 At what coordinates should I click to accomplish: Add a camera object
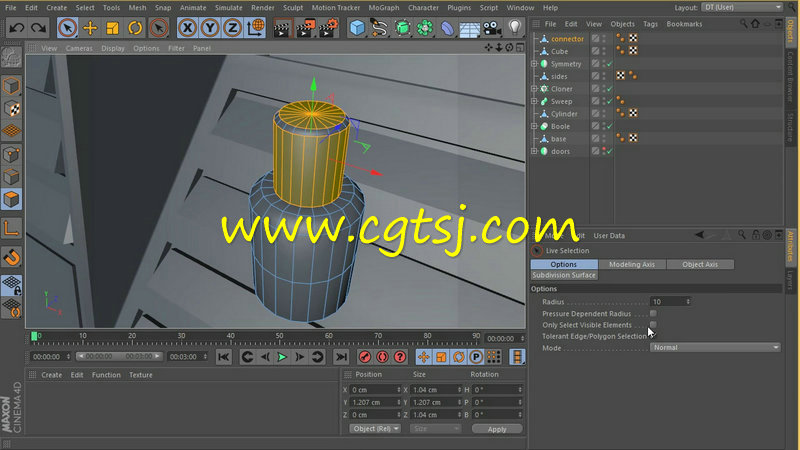point(492,28)
